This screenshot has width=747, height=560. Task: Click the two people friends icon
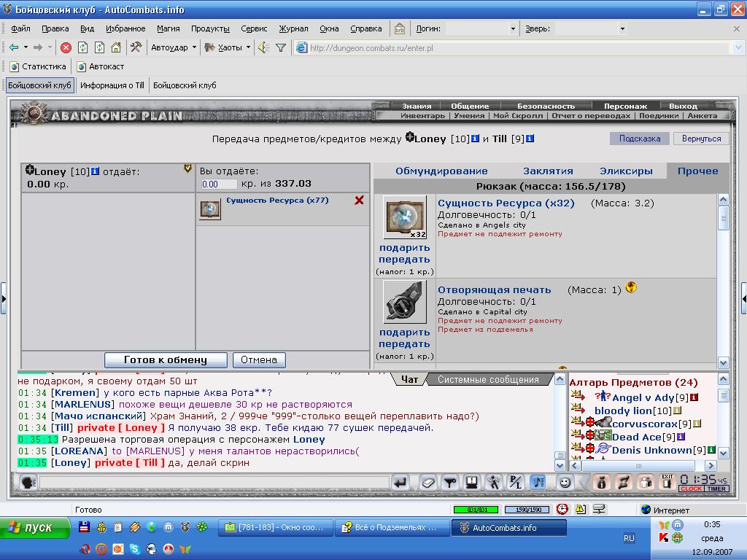[646, 483]
